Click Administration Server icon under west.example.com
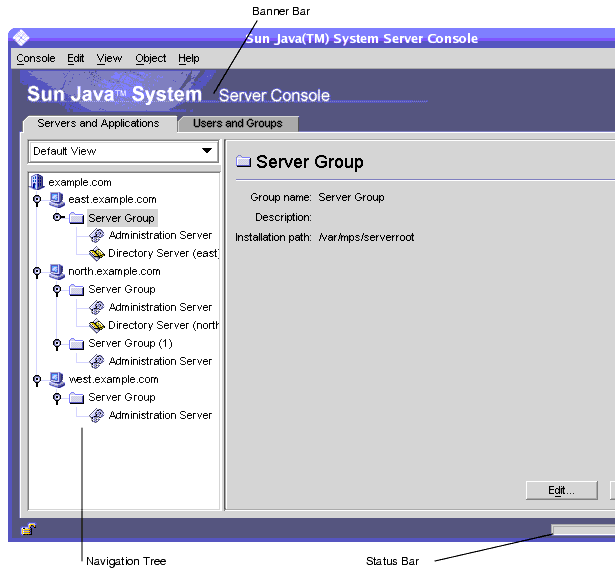 click(x=96, y=415)
